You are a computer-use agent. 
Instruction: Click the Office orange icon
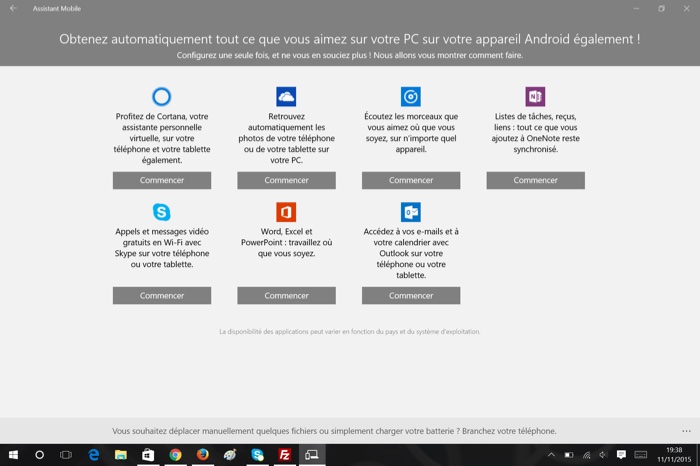286,212
